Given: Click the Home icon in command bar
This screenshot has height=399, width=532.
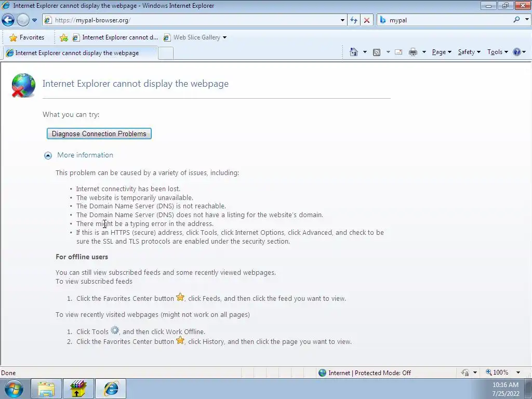Looking at the screenshot, I should 353,52.
